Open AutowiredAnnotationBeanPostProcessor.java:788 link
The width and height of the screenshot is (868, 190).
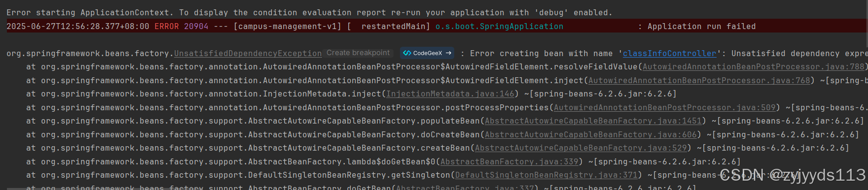(x=753, y=67)
